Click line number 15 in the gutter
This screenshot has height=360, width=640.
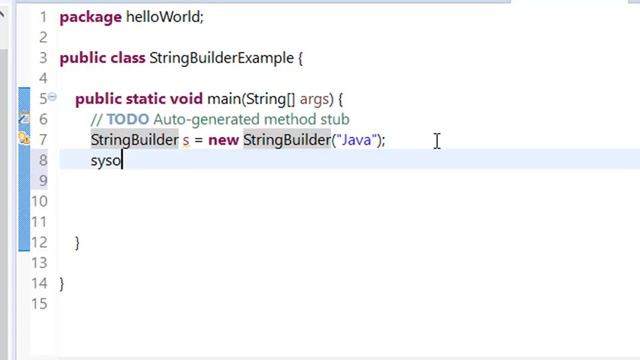pos(40,304)
